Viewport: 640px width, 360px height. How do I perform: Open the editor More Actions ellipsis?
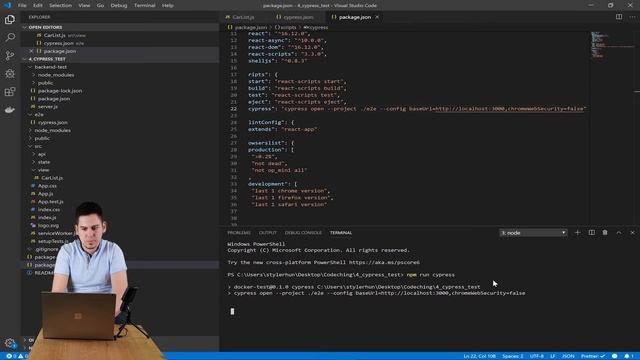[632, 17]
